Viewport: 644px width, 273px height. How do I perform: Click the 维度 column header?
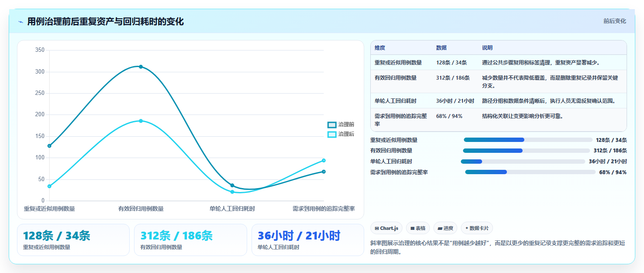tap(380, 48)
